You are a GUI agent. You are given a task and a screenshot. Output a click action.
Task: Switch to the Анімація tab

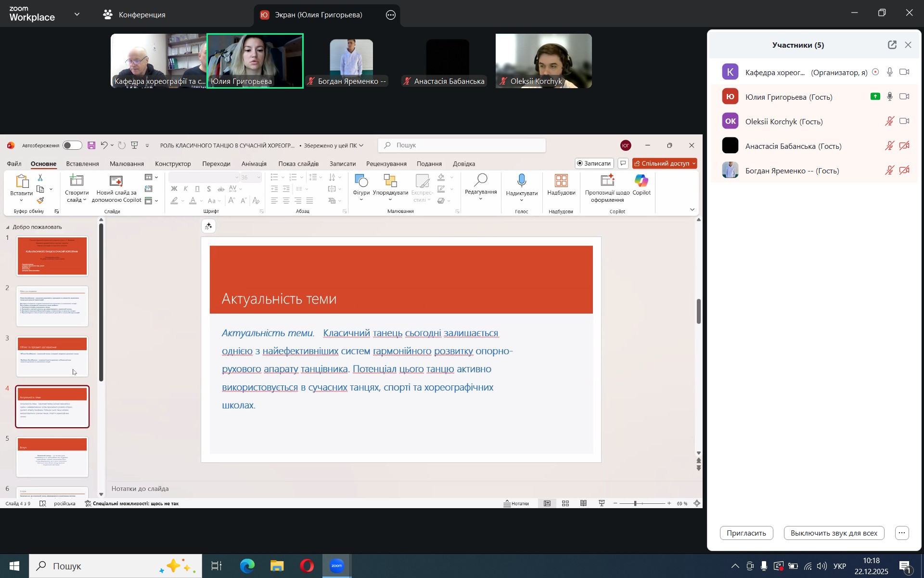click(x=254, y=164)
